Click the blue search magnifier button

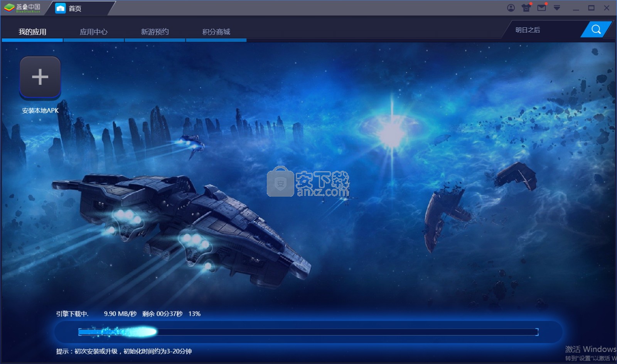[x=596, y=29]
